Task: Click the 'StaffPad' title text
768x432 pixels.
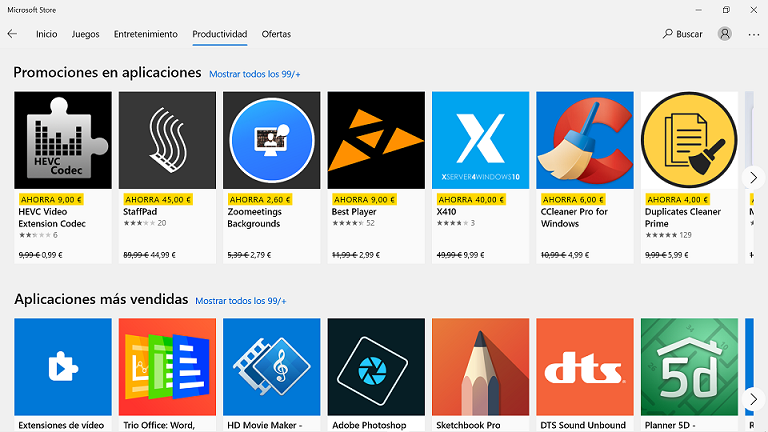Action: point(140,212)
